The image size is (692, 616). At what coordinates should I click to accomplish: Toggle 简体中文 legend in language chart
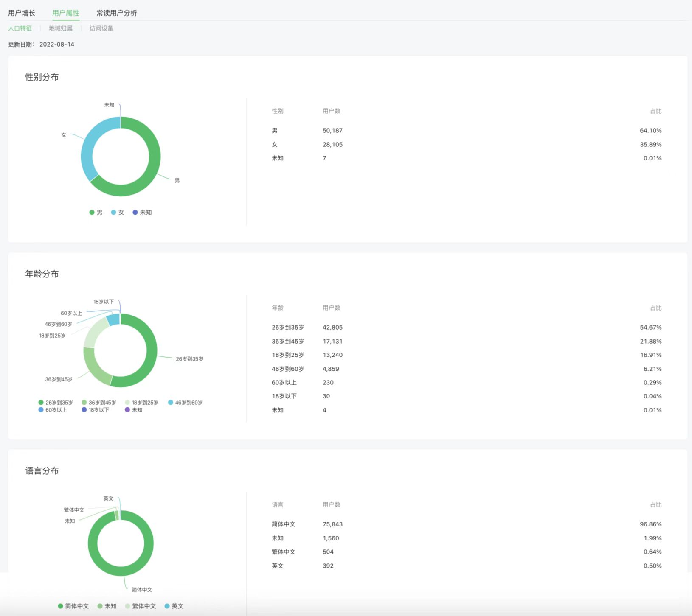pyautogui.click(x=73, y=606)
